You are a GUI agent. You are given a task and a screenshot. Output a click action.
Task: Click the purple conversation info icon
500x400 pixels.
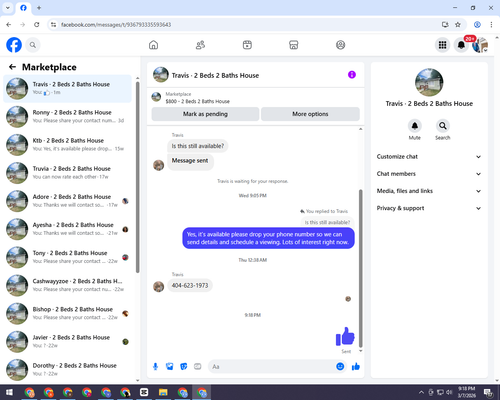click(352, 75)
